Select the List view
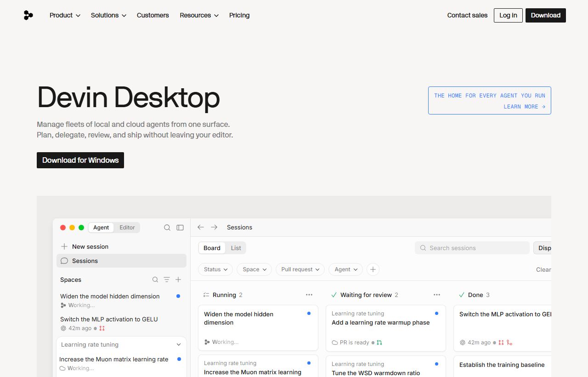 [236, 248]
